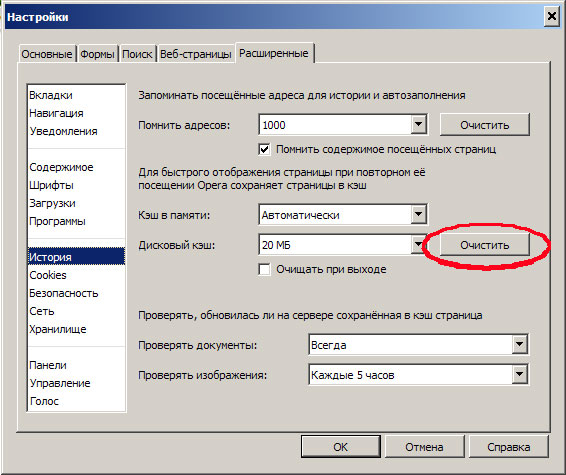
Task: Open the Веб-страницы tab
Action: coord(196,54)
